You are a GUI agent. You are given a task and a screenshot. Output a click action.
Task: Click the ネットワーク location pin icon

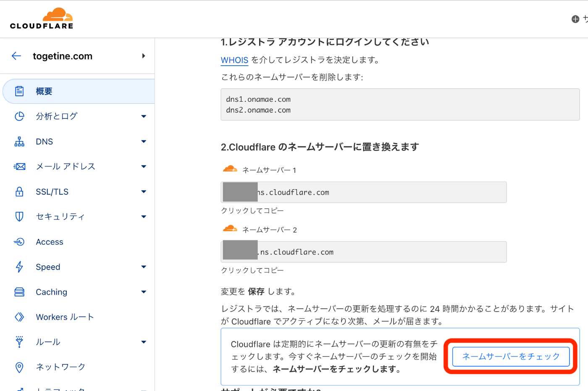click(19, 367)
